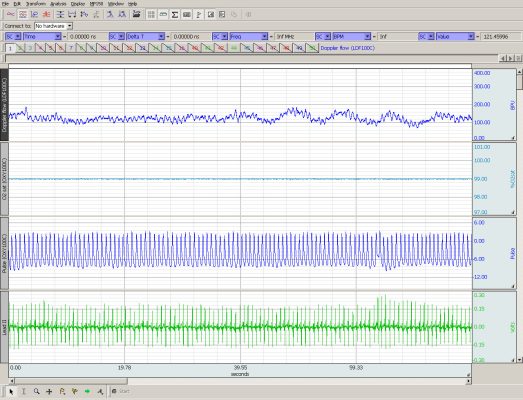Click the find previous peak icon
This screenshot has height=400, width=523.
click(110, 14)
